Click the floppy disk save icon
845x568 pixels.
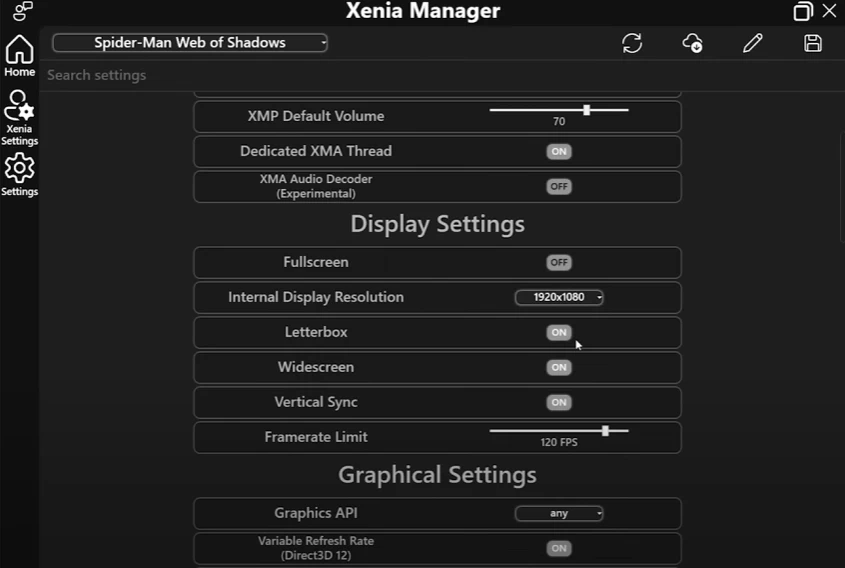(x=813, y=43)
